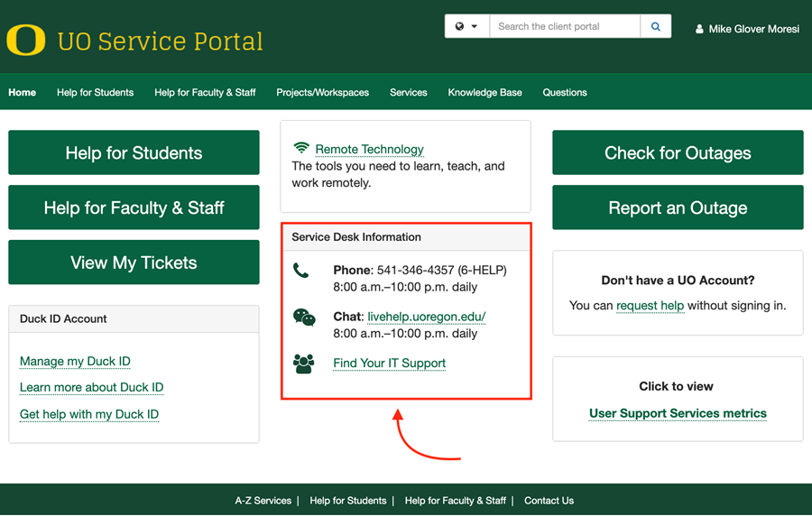This screenshot has width=812, height=516.
Task: Click the A-Z Services footer link
Action: [x=263, y=501]
